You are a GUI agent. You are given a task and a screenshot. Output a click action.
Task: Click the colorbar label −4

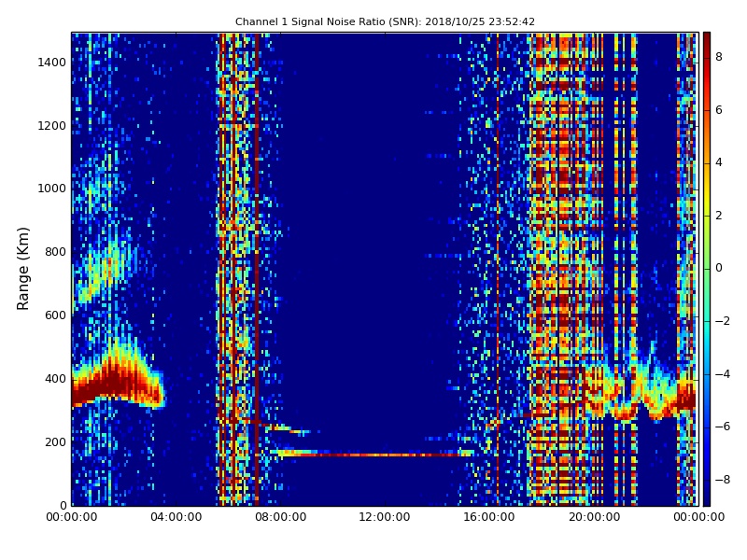point(723,374)
